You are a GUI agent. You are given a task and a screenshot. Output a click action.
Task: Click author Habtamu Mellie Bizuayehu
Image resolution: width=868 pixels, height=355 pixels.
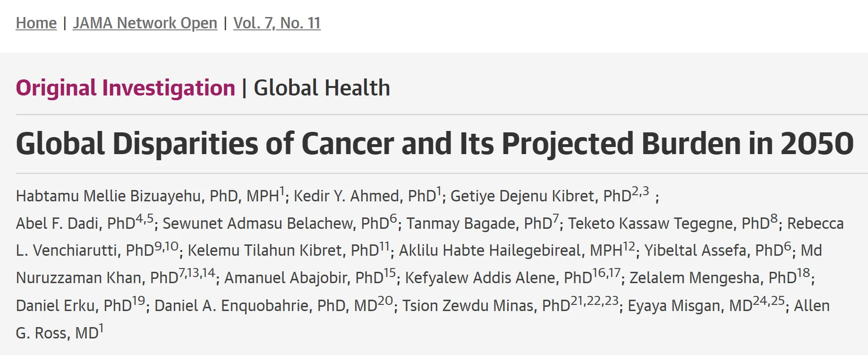point(144,195)
